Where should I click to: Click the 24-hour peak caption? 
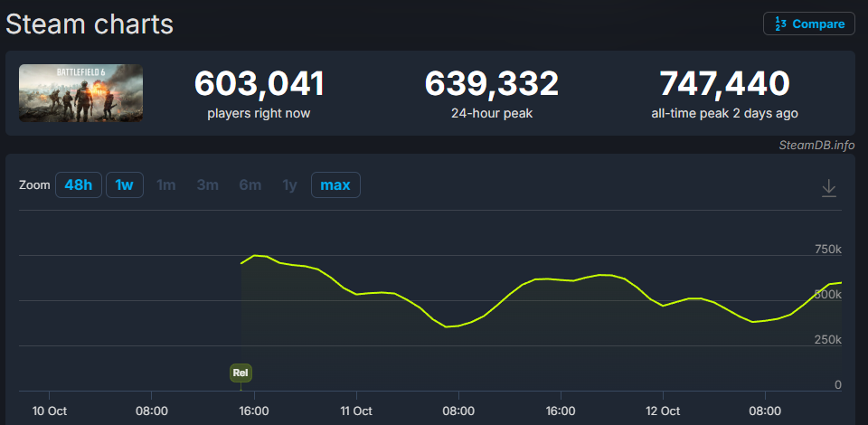[x=492, y=113]
